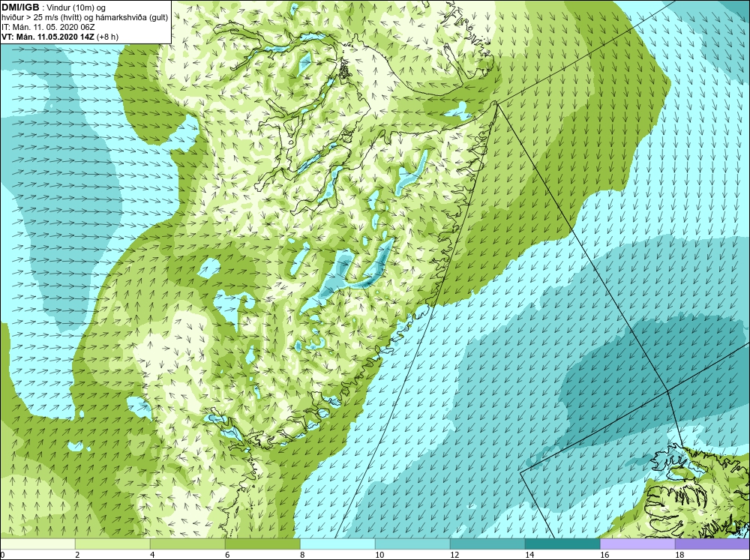Click the medium green 4–6 m/s legend swatch
This screenshot has width=750, height=560.
click(x=187, y=544)
